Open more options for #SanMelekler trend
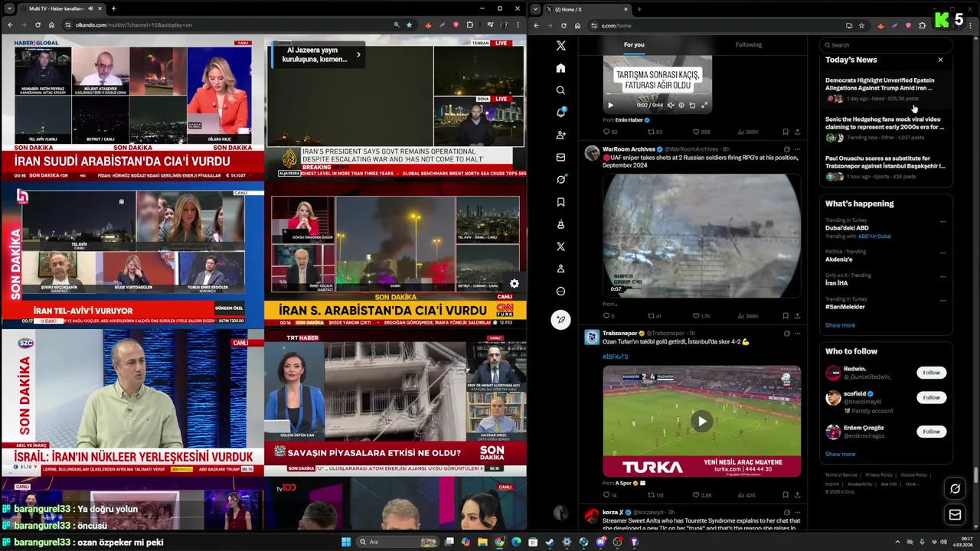 942,300
